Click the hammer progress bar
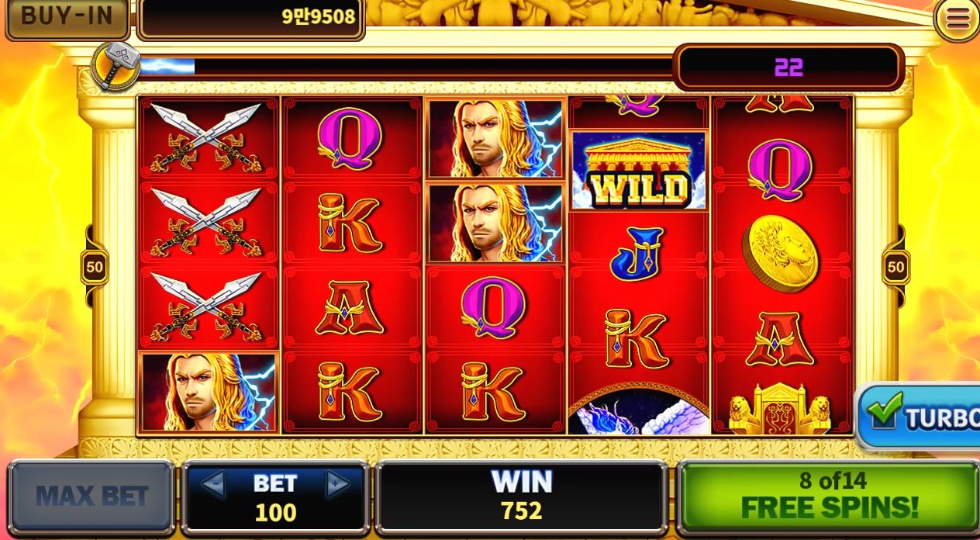This screenshot has height=540, width=980. pos(405,66)
